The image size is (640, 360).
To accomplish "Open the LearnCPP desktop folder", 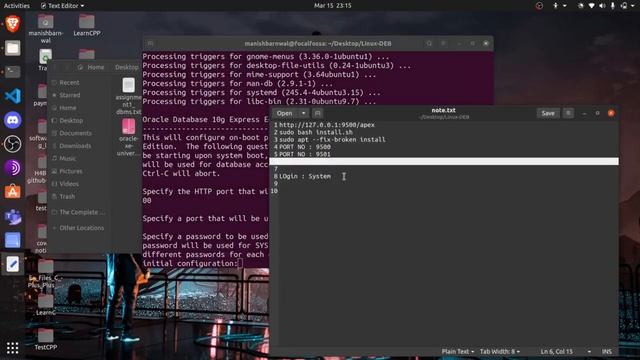I will (x=87, y=25).
